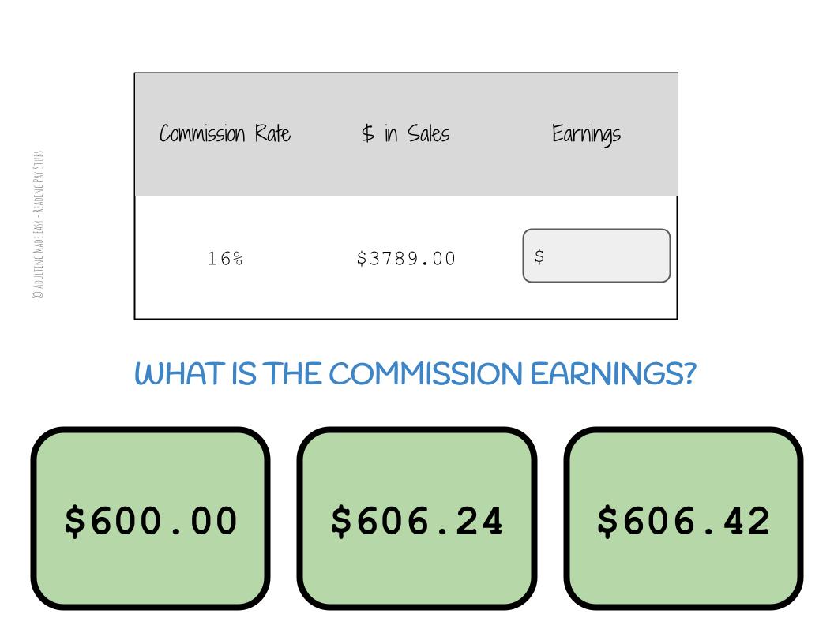Click the 16% commission rate value
The height and width of the screenshot is (644, 834).
tap(224, 258)
